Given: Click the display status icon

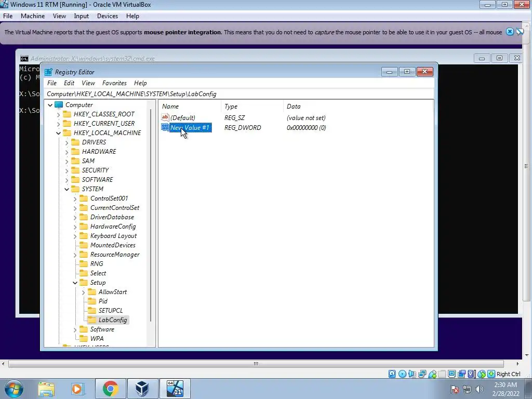Looking at the screenshot, I should tap(451, 374).
